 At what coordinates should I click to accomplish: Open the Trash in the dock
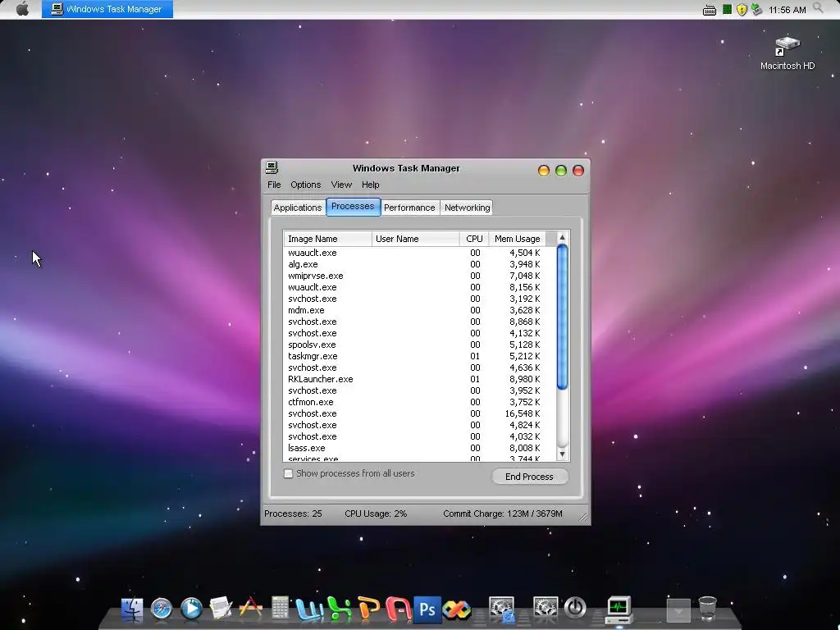[708, 609]
